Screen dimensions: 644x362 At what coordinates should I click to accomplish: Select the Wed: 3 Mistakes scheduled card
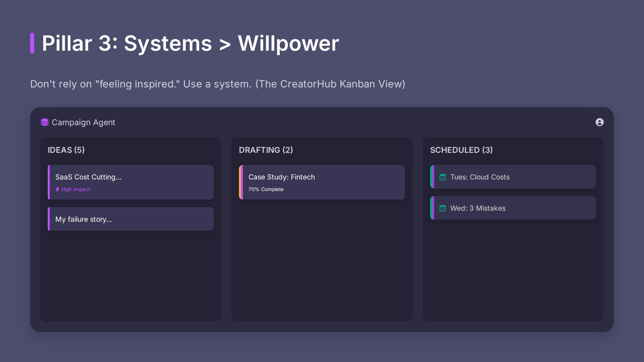(513, 208)
